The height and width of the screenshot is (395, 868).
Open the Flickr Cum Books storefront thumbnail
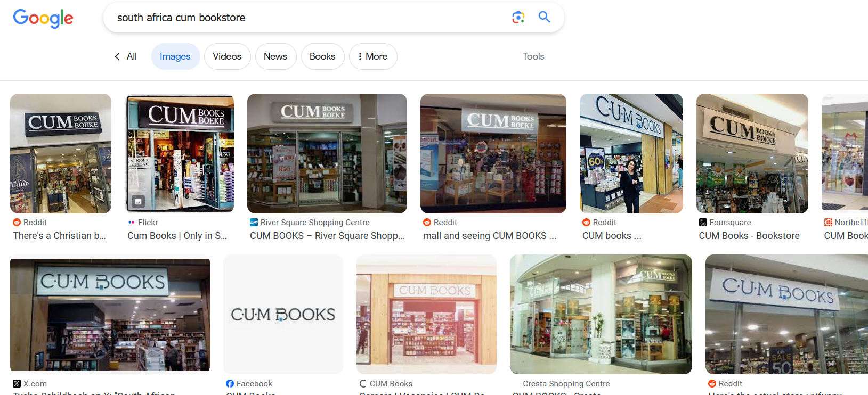(180, 153)
